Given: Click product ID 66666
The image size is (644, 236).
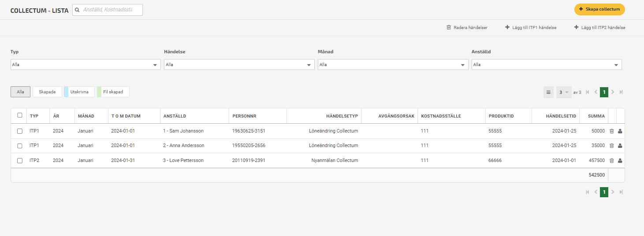Looking at the screenshot, I should coord(495,161).
